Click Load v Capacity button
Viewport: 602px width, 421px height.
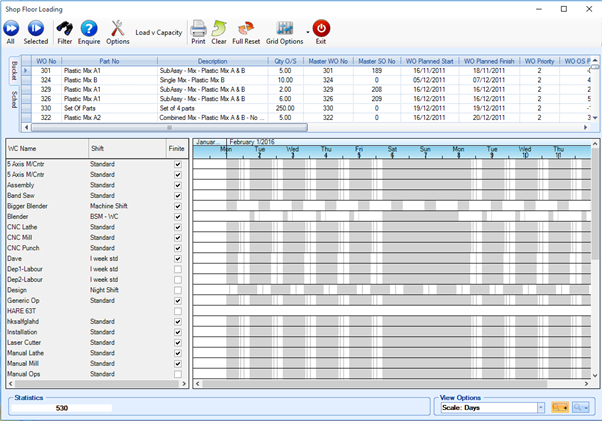[x=158, y=32]
